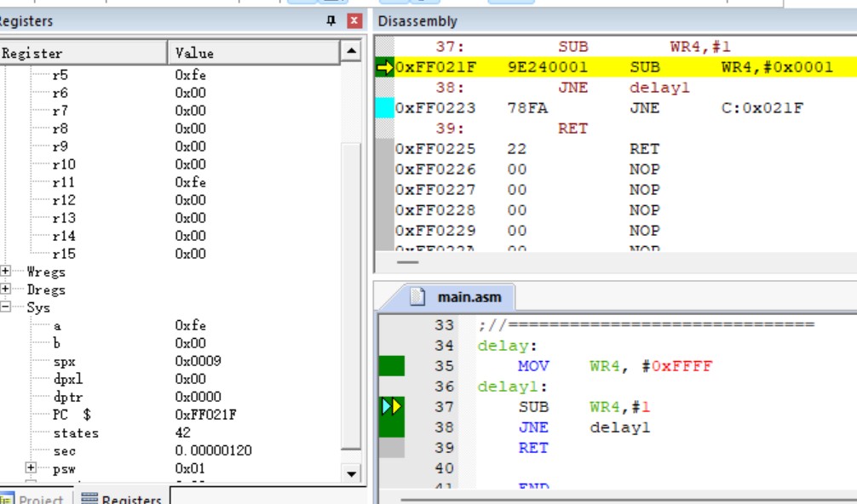Expand the Wregs register group
Screen dimensions: 857x504
[5, 271]
